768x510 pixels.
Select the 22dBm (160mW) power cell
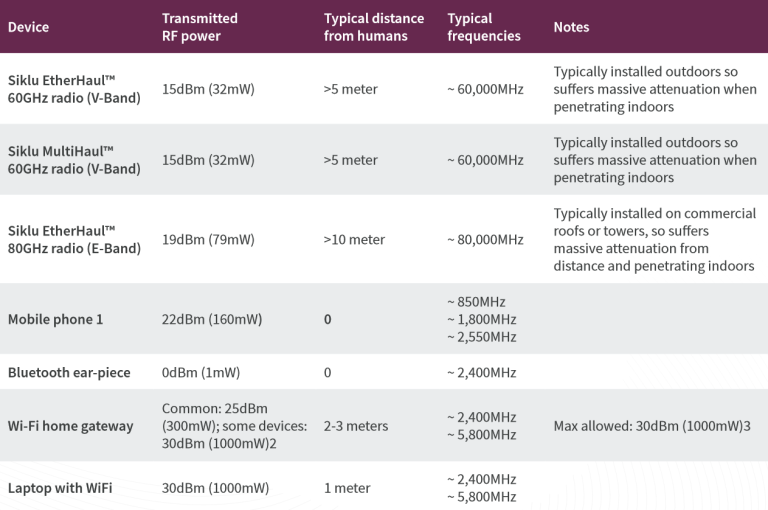point(212,319)
